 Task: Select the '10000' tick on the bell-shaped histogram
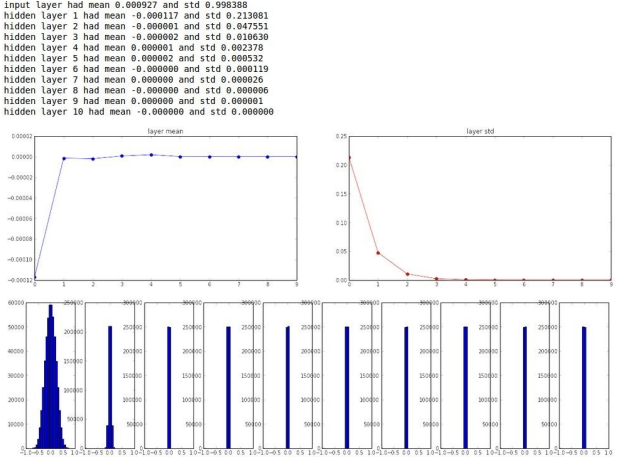pyautogui.click(x=16, y=424)
